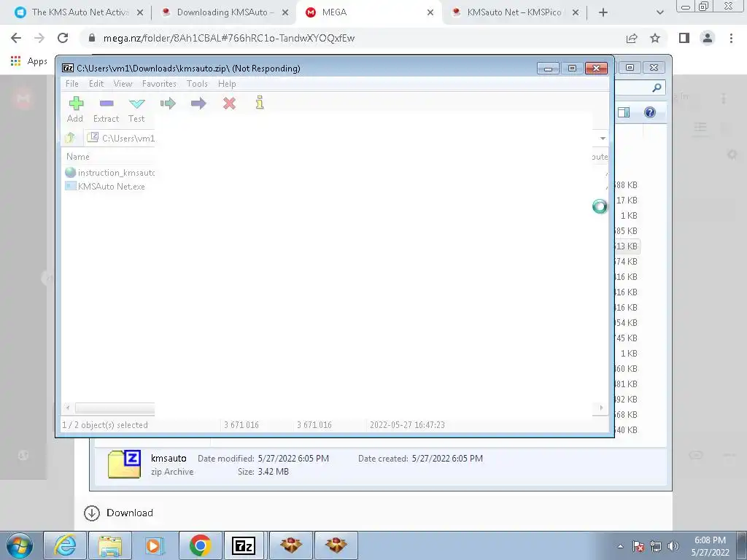Switch to The KMS Auto Net Activator tab
This screenshot has height=560, width=747.
(x=79, y=12)
